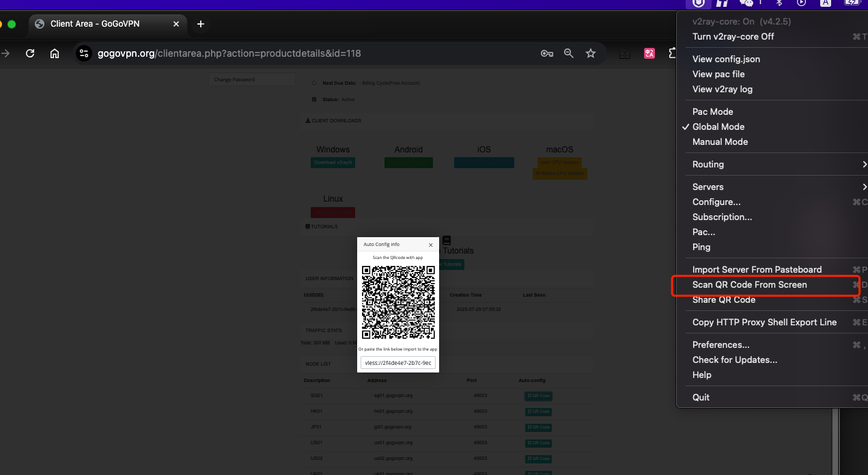
Task: Click the View Tutorials button
Action: pos(447,264)
